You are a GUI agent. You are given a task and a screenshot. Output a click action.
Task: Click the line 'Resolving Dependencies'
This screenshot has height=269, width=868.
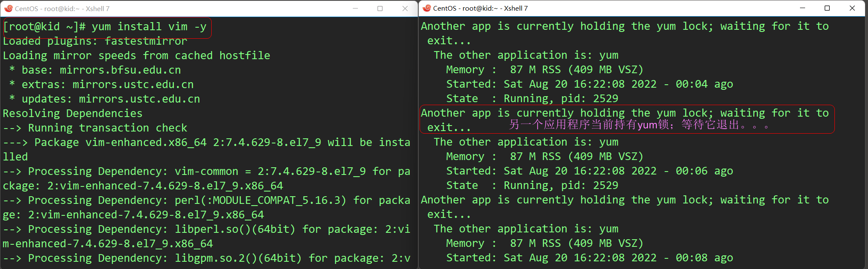click(73, 114)
